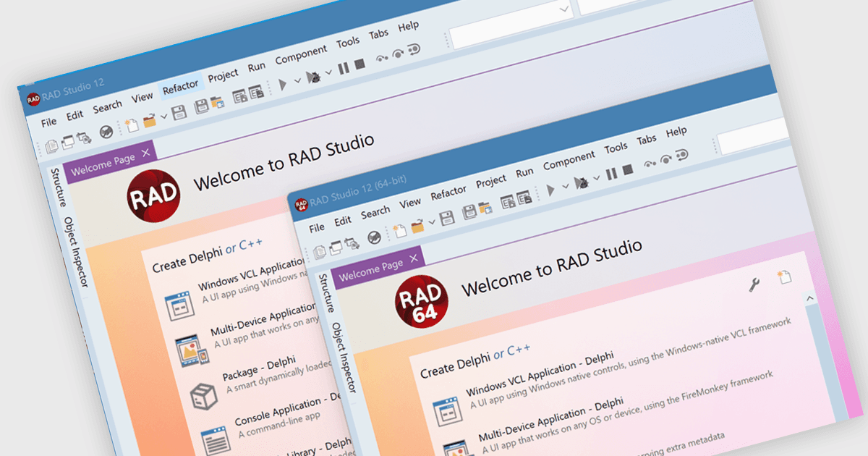Image resolution: width=868 pixels, height=456 pixels.
Task: Click wrench settings icon on 64-bit Welcome Page
Action: point(753,284)
